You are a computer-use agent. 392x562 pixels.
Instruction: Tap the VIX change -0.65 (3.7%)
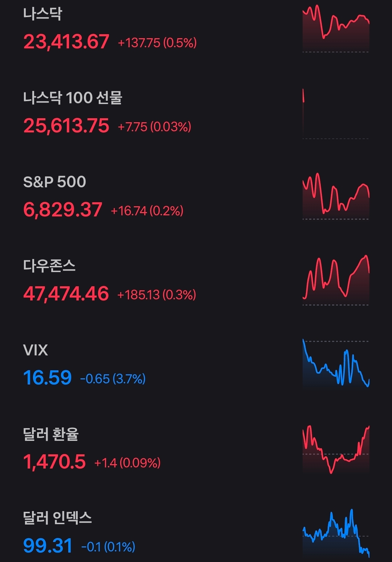(113, 379)
